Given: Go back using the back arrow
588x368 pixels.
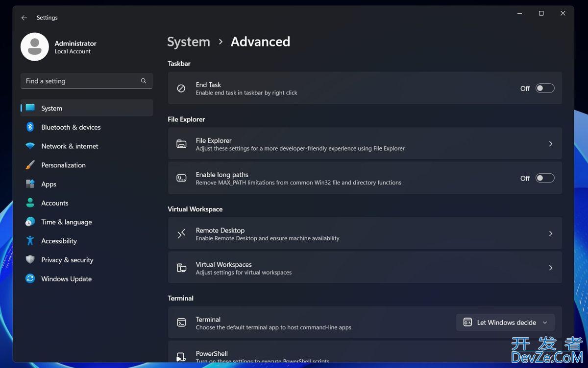Looking at the screenshot, I should 24,18.
